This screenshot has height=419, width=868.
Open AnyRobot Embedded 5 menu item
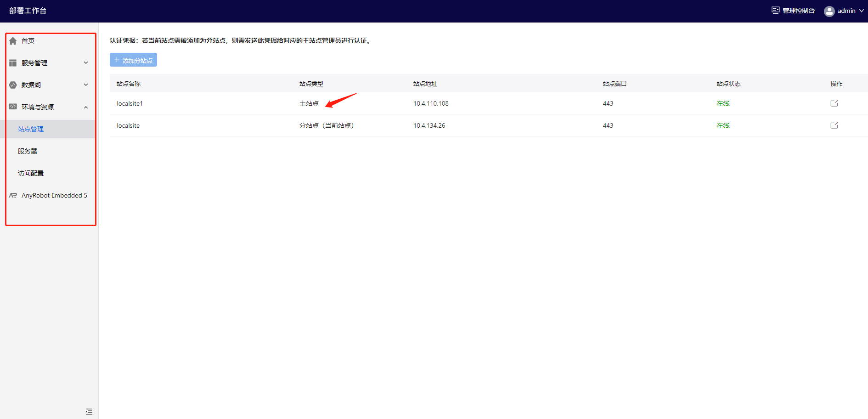click(54, 195)
